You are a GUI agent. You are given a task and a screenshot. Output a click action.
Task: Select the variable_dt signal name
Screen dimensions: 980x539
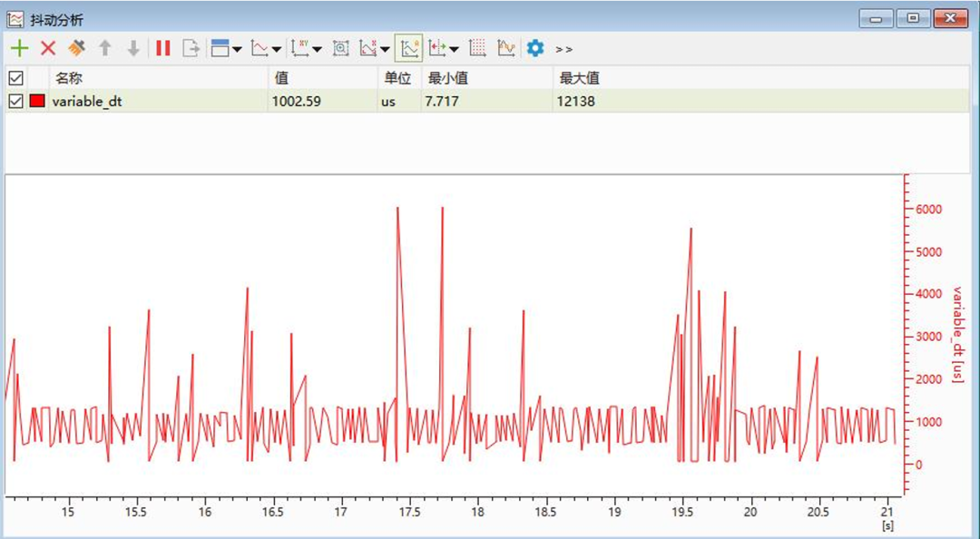pyautogui.click(x=87, y=102)
